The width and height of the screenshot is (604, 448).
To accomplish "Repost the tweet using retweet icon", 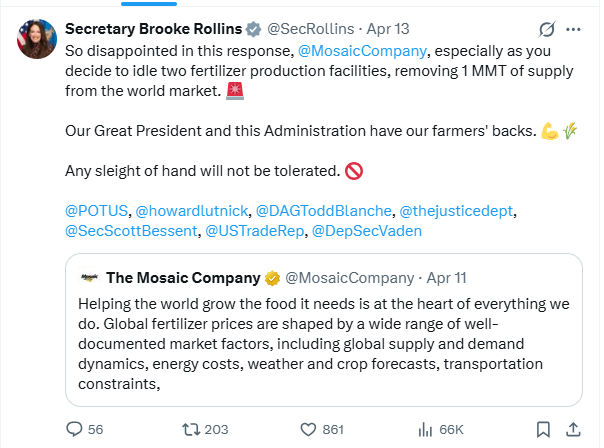I will (189, 429).
